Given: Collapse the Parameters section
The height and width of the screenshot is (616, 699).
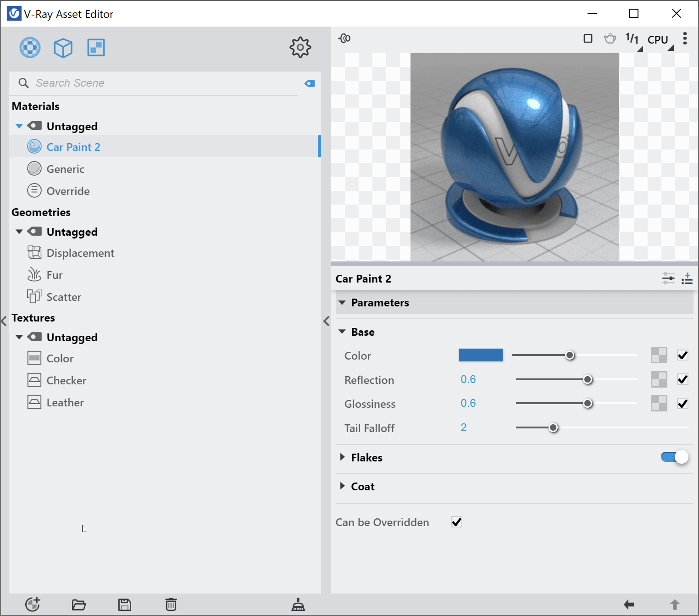Looking at the screenshot, I should [342, 303].
